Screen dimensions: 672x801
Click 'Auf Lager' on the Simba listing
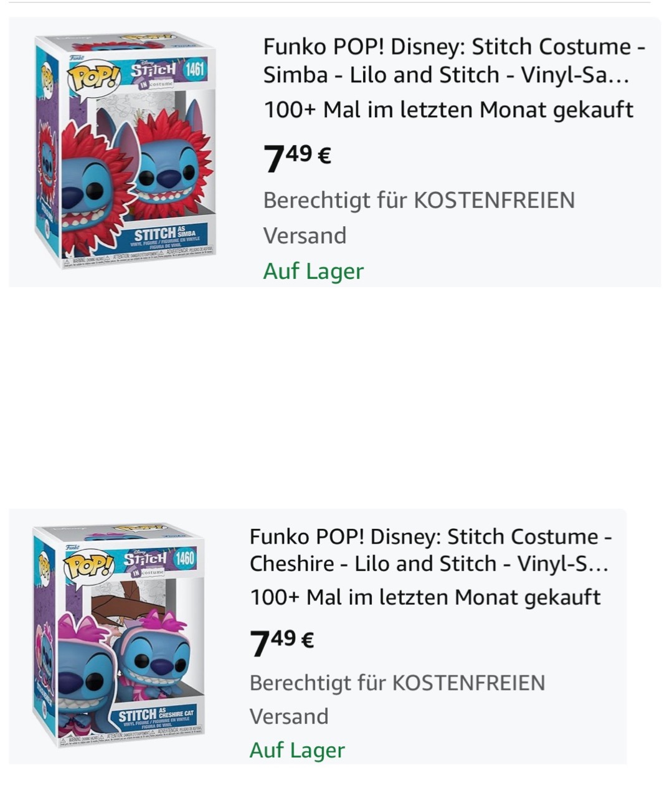click(x=313, y=272)
